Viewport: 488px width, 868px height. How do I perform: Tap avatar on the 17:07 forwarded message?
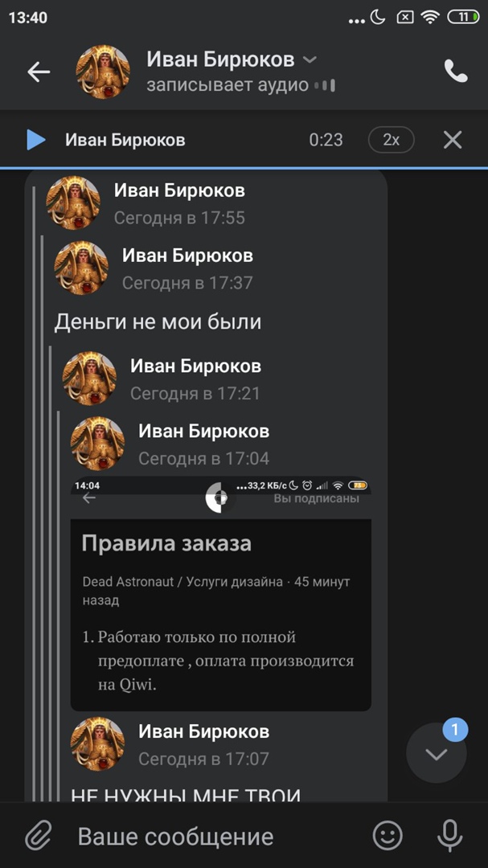[97, 744]
